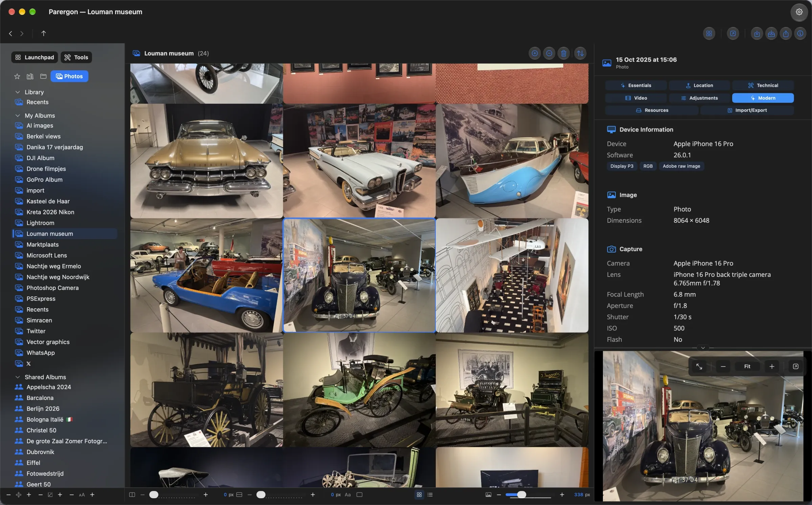Click the info icon in the top toolbar
The image size is (812, 505).
800,33
